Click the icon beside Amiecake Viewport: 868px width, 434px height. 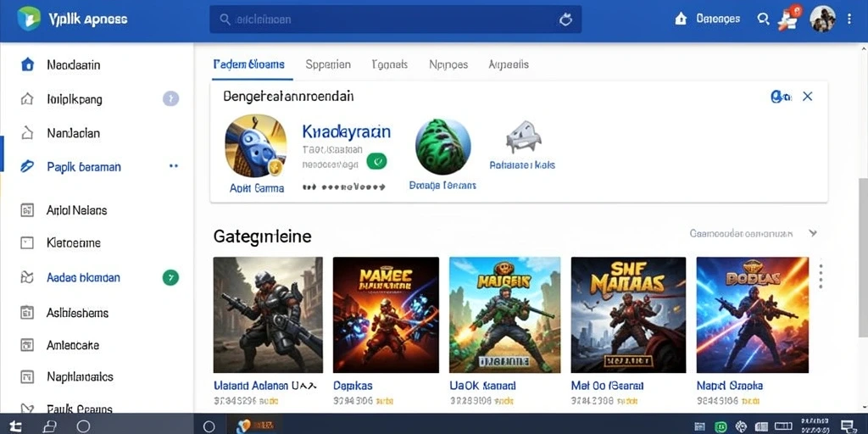[x=26, y=346]
